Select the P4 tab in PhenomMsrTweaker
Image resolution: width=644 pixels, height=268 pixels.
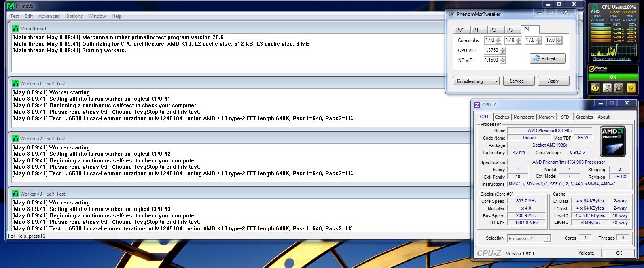pyautogui.click(x=530, y=29)
